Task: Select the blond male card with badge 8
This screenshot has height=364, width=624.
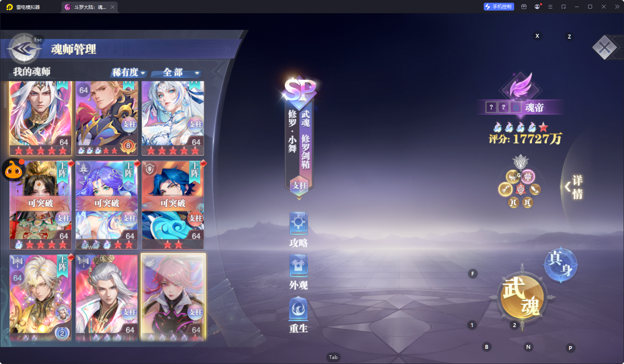Action: click(107, 118)
